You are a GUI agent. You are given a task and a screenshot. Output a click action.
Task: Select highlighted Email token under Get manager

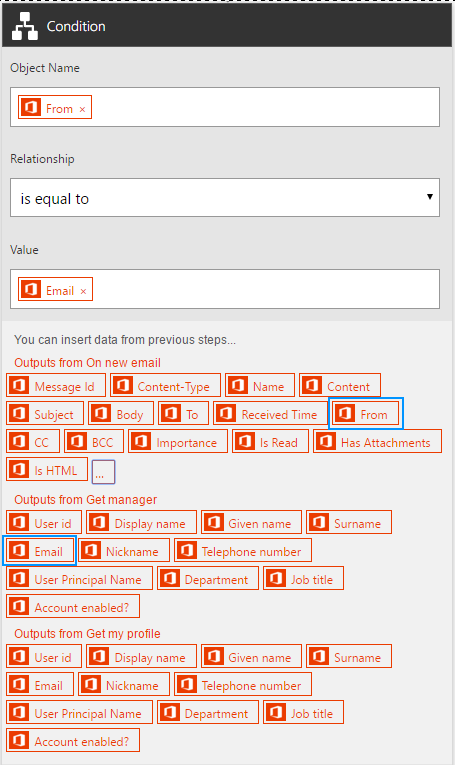click(x=40, y=551)
